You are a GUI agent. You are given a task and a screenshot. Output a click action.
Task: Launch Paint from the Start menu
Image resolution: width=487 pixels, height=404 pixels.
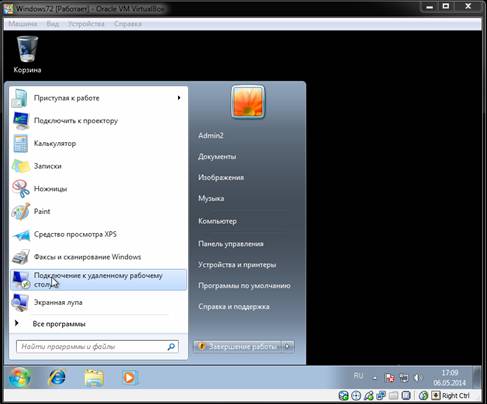pyautogui.click(x=99, y=212)
